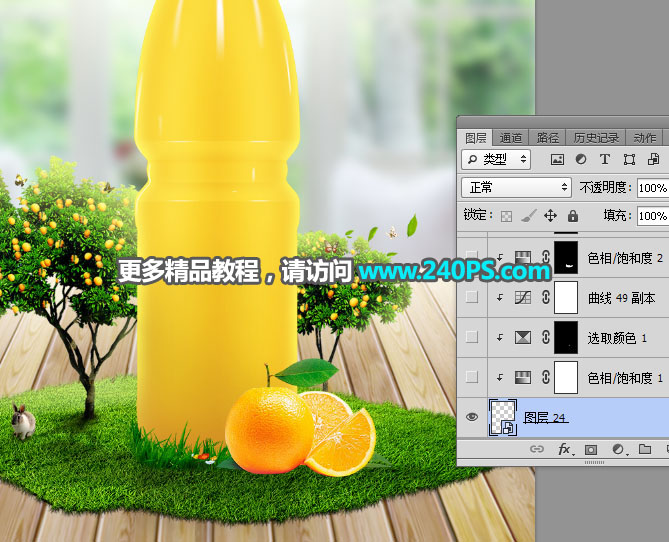Toggle lock transparent pixels
The height and width of the screenshot is (542, 669).
(x=507, y=215)
